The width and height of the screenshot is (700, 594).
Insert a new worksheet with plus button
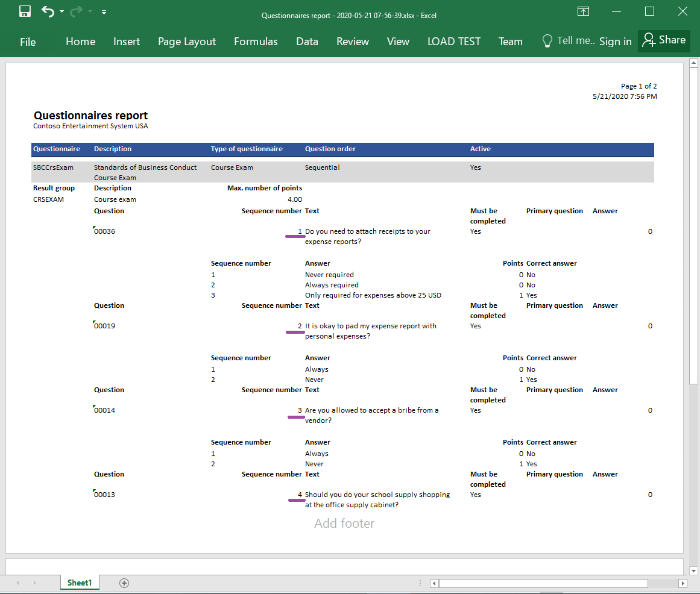click(124, 583)
